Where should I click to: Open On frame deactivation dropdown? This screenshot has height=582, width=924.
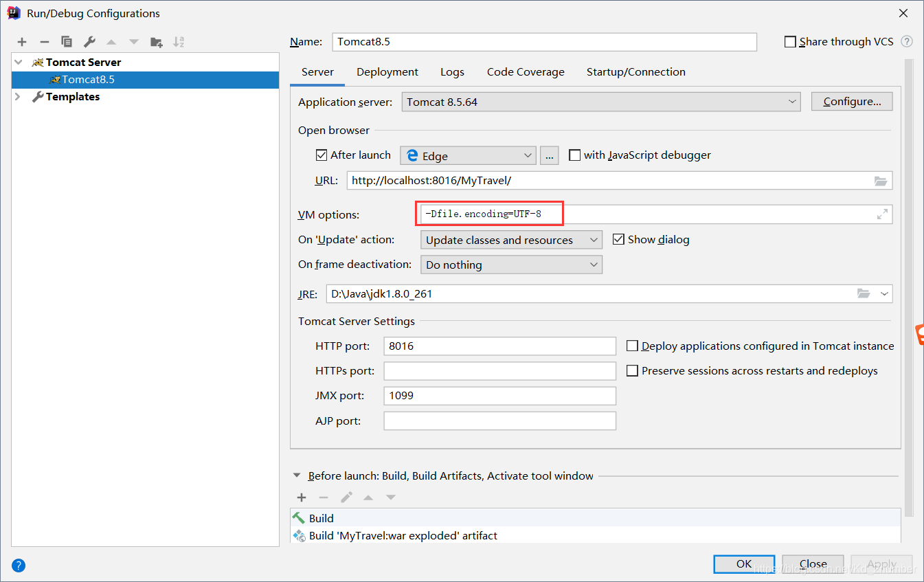[x=511, y=265]
